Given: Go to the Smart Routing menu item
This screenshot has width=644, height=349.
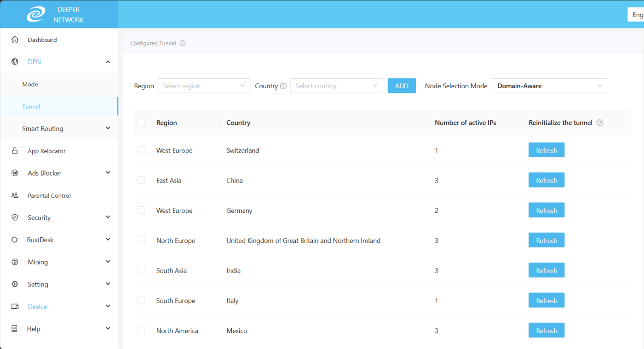Looking at the screenshot, I should pos(43,129).
